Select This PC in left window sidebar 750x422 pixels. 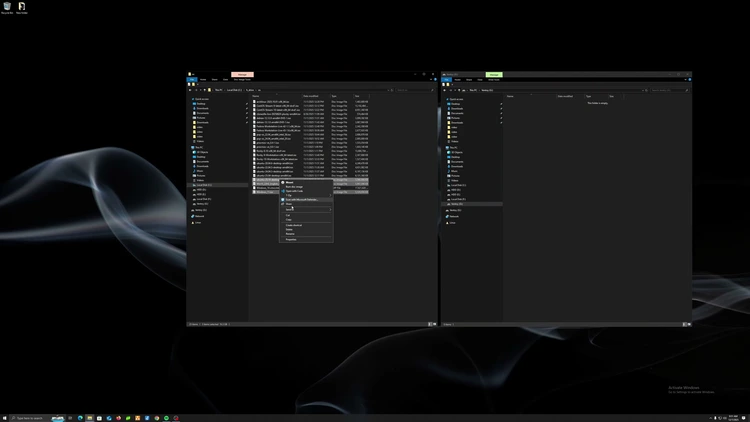[x=199, y=147]
